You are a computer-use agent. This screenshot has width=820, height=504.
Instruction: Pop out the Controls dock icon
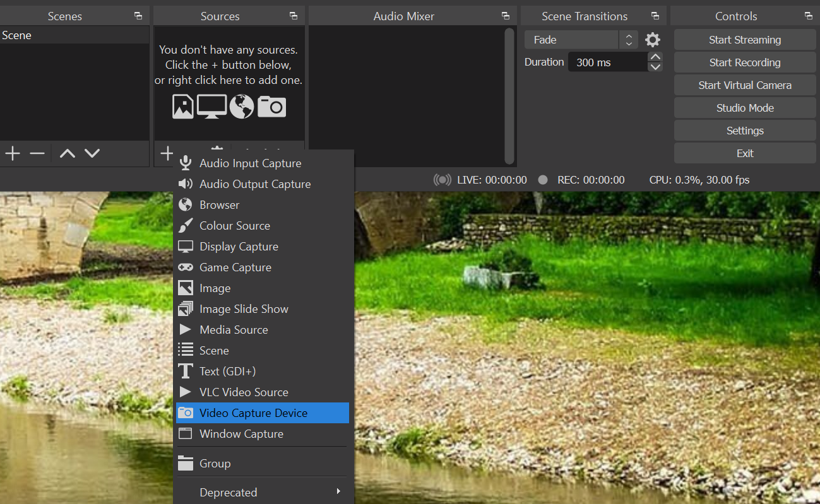tap(808, 16)
